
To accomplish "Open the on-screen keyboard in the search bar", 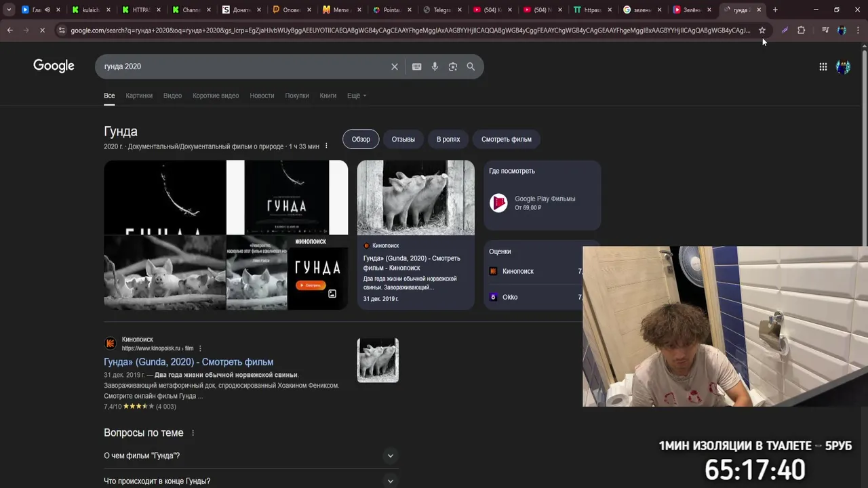I will click(x=416, y=66).
